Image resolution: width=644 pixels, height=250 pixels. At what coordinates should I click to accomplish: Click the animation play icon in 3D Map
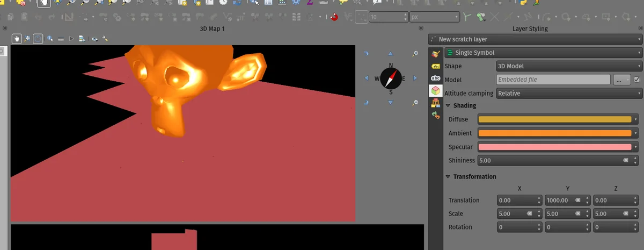pyautogui.click(x=71, y=39)
